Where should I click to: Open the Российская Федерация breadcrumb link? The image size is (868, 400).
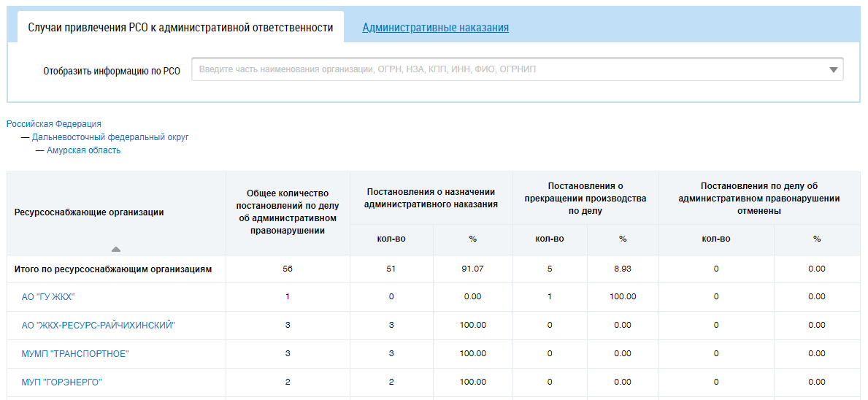click(54, 124)
